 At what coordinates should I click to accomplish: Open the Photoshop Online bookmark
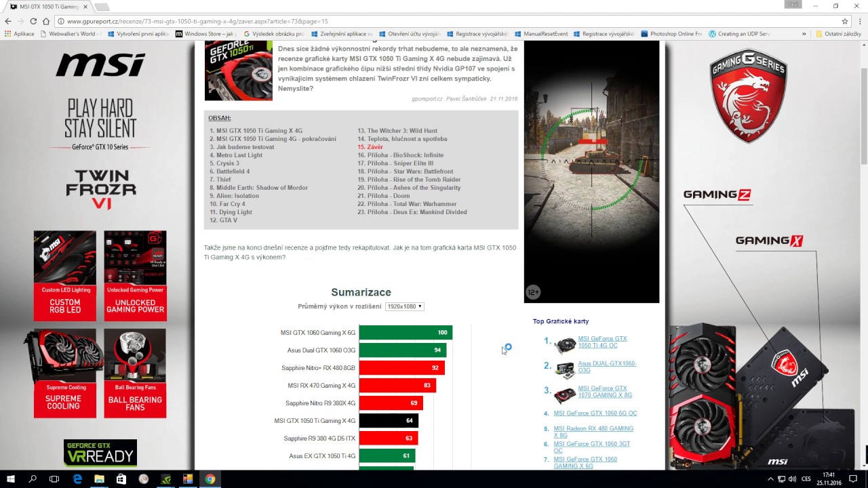pos(671,34)
